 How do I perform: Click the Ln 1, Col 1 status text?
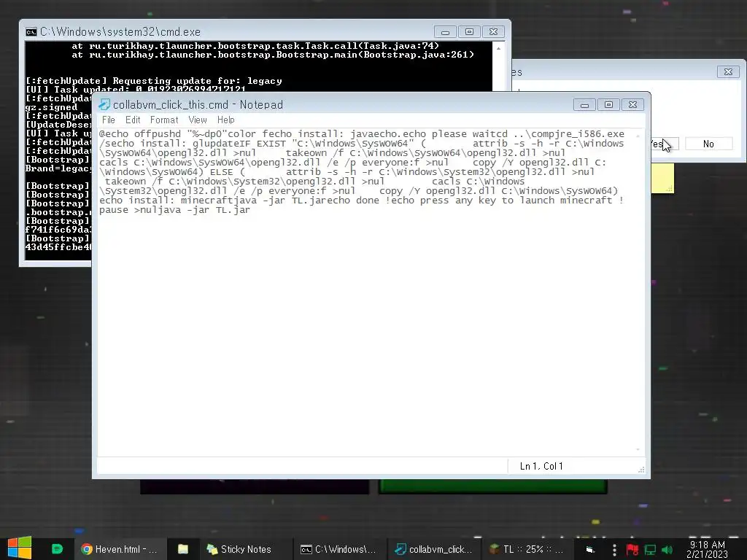[x=541, y=466]
